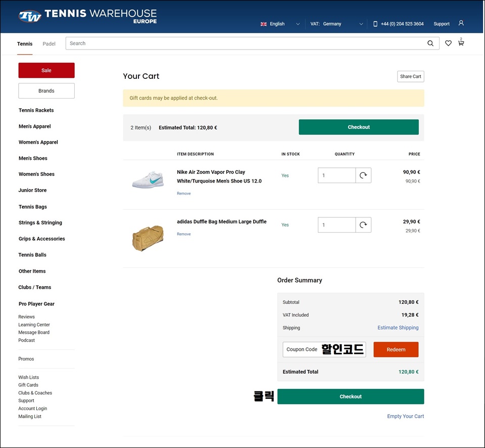
Task: Update quantity for adidas Duffle Bag
Action: pos(363,225)
